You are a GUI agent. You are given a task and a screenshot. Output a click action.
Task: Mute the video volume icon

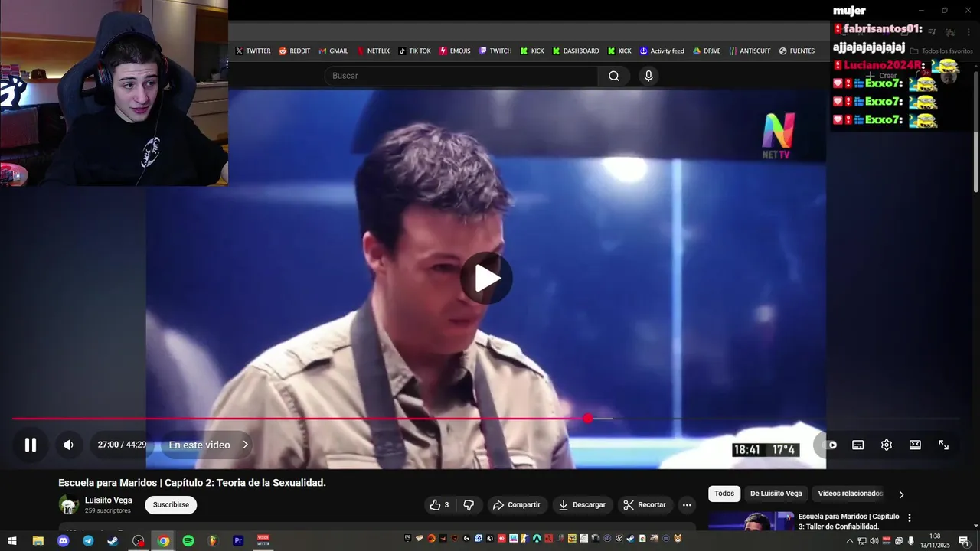(68, 445)
